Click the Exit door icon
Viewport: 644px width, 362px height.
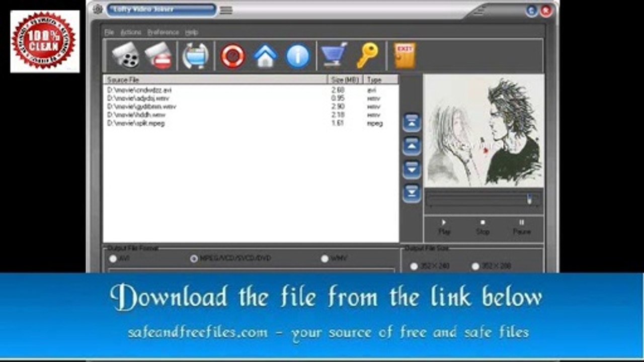click(405, 55)
